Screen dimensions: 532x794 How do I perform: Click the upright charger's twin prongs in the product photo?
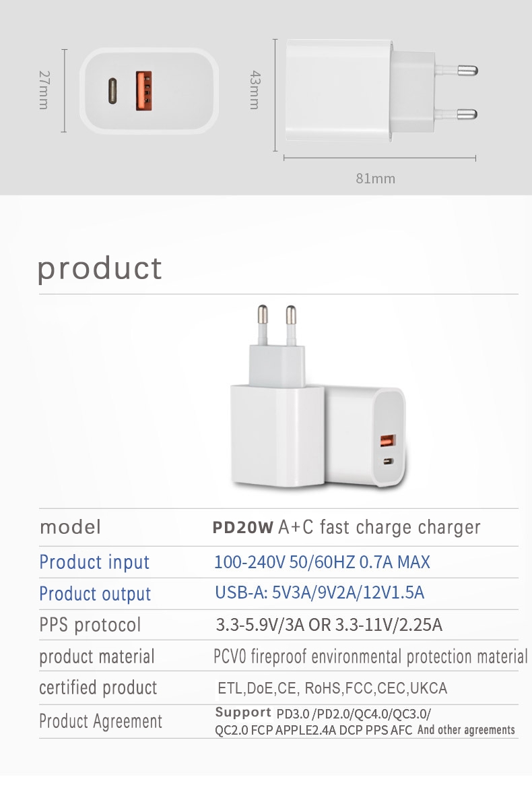click(x=276, y=322)
